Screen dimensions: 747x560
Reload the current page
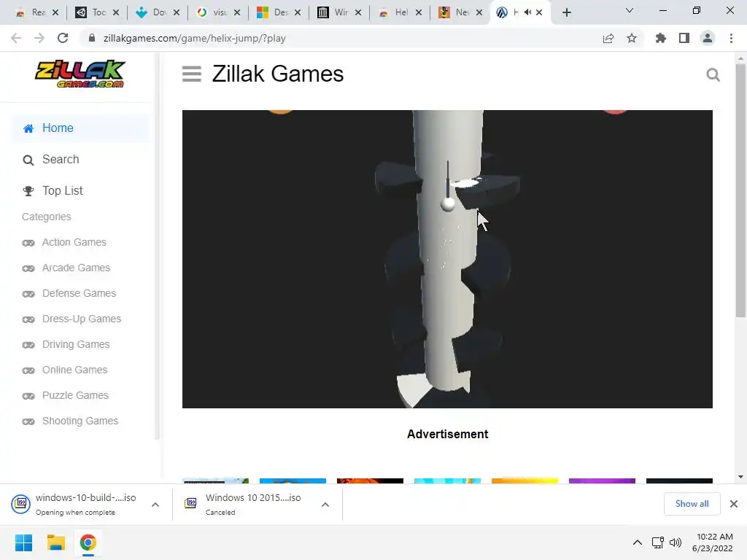[63, 38]
